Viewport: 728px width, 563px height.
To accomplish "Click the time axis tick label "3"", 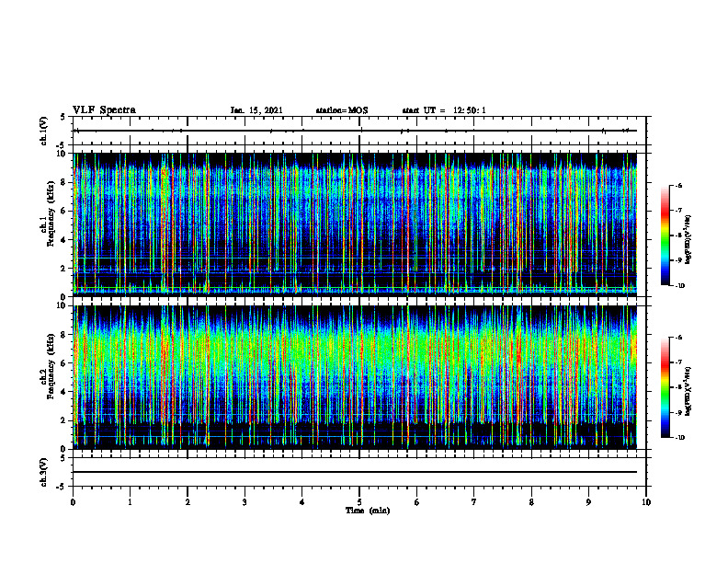I will 245,502.
